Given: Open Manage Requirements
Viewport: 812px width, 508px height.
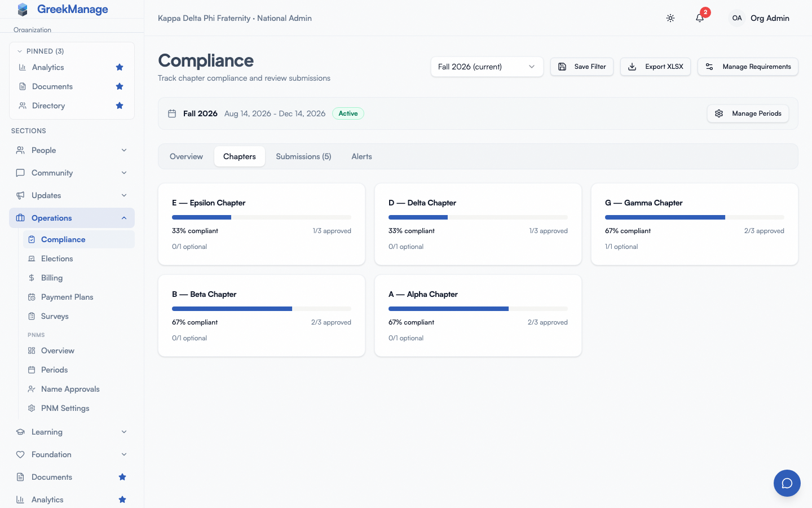Looking at the screenshot, I should click(x=748, y=67).
